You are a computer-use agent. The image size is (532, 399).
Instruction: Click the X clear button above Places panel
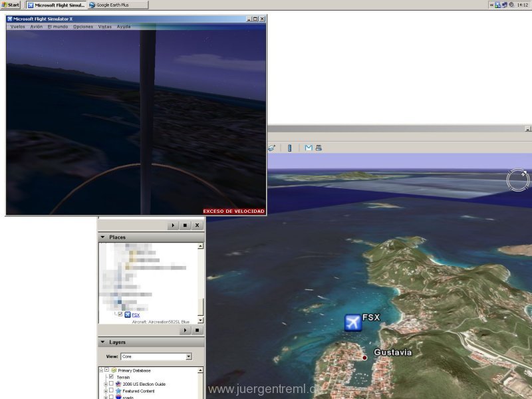197,225
